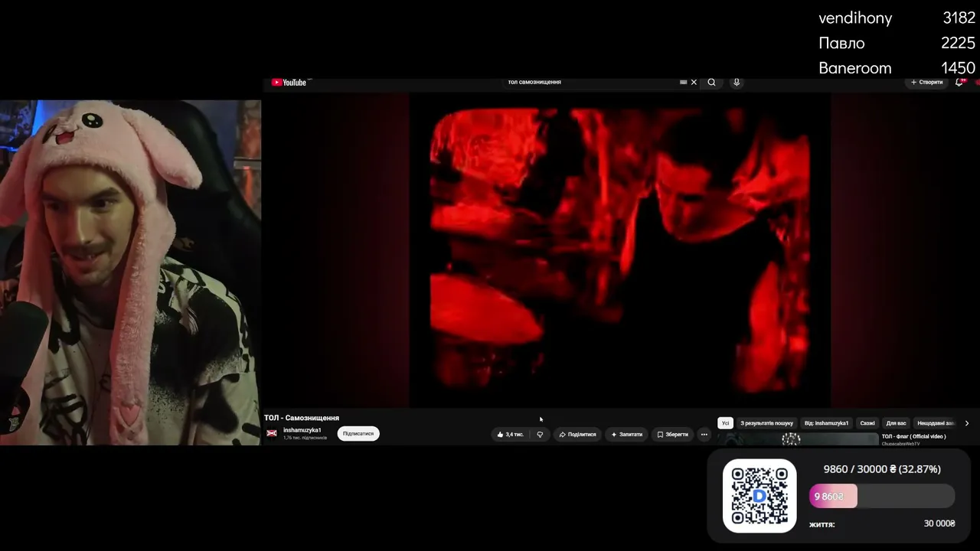
Task: Click the main video player area
Action: point(620,249)
